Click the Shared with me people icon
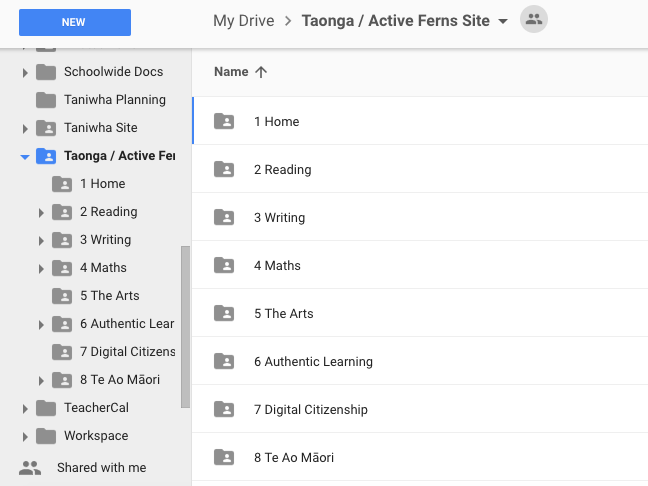This screenshot has height=486, width=648. [30, 468]
